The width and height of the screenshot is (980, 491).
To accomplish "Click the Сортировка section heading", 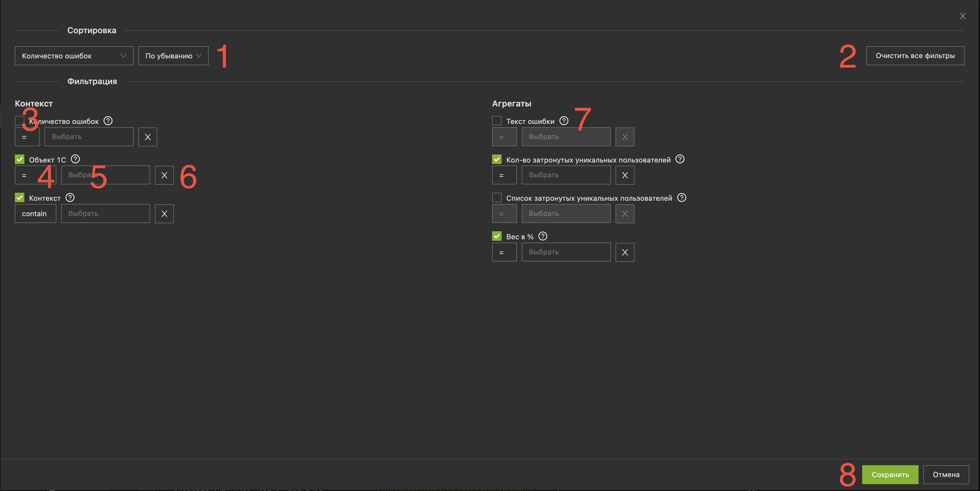I will [x=92, y=31].
